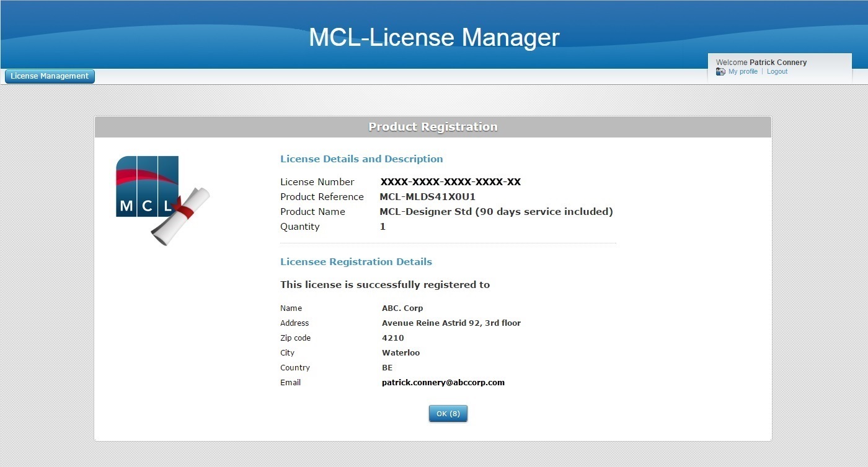Click the email patrick.connery@abccorp.com

click(x=443, y=383)
